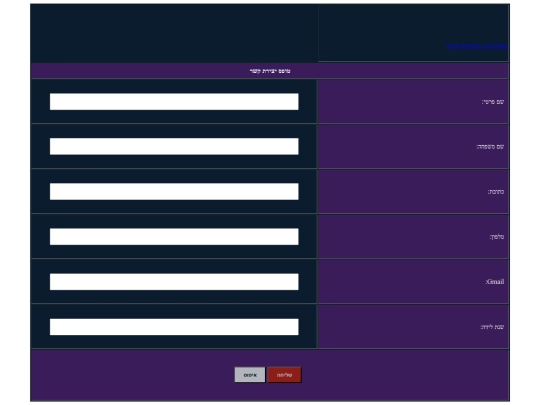This screenshot has height=405, width=540.
Task: Click the last name (שם משפחה) input field
Action: (x=174, y=146)
